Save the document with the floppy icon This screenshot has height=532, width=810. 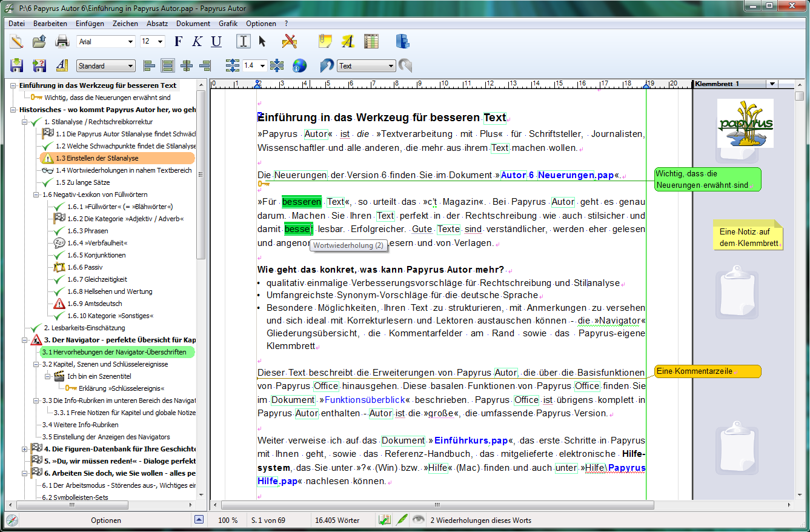point(16,65)
